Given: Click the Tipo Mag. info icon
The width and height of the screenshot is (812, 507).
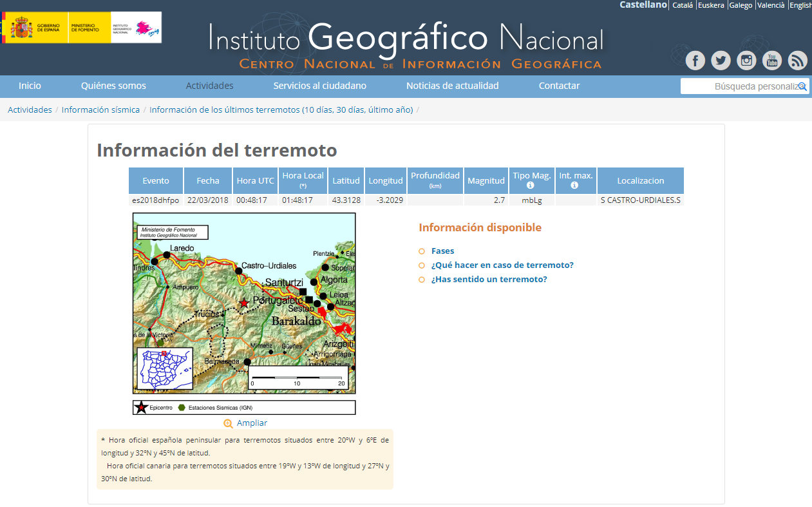Looking at the screenshot, I should (531, 186).
